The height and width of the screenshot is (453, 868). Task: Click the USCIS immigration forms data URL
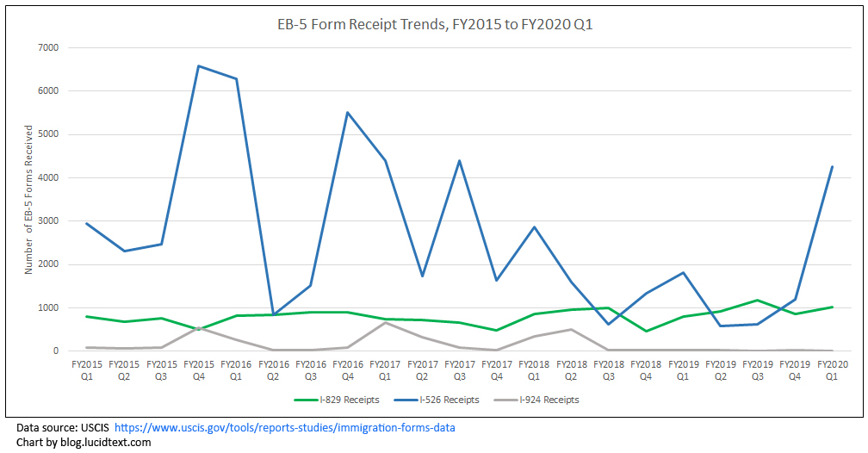click(x=285, y=427)
